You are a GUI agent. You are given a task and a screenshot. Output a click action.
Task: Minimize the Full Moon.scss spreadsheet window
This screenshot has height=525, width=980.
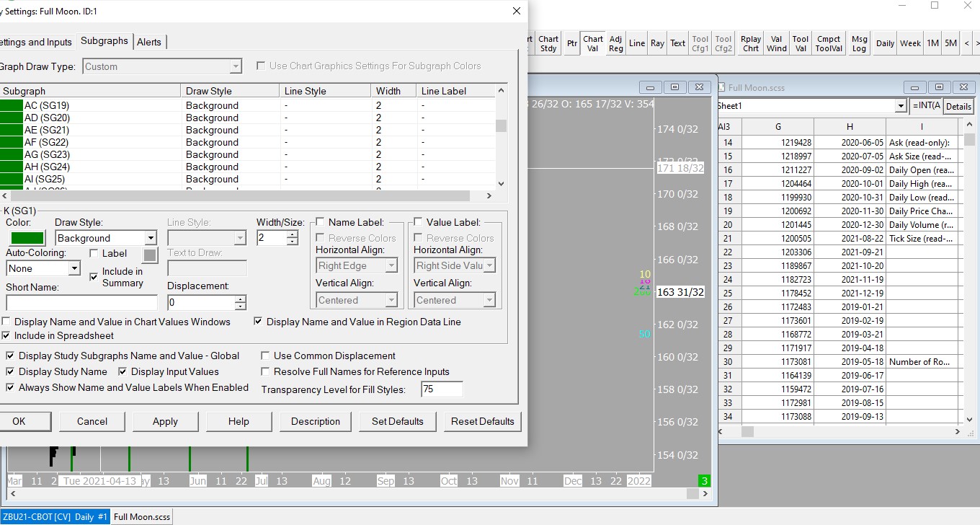(x=914, y=87)
